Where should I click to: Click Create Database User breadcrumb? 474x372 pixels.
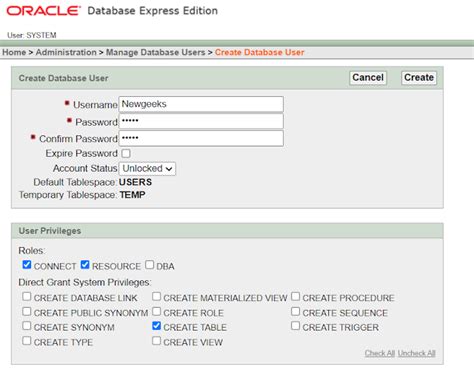click(259, 52)
